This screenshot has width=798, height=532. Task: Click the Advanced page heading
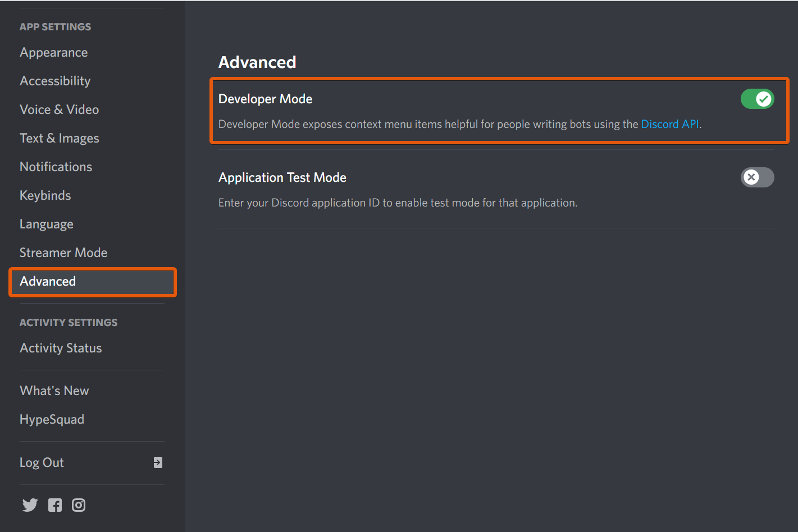[257, 62]
